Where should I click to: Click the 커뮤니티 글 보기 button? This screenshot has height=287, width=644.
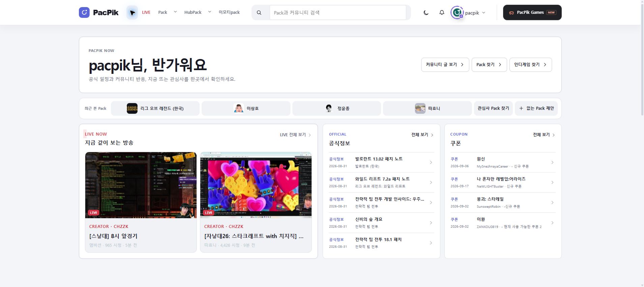click(445, 65)
